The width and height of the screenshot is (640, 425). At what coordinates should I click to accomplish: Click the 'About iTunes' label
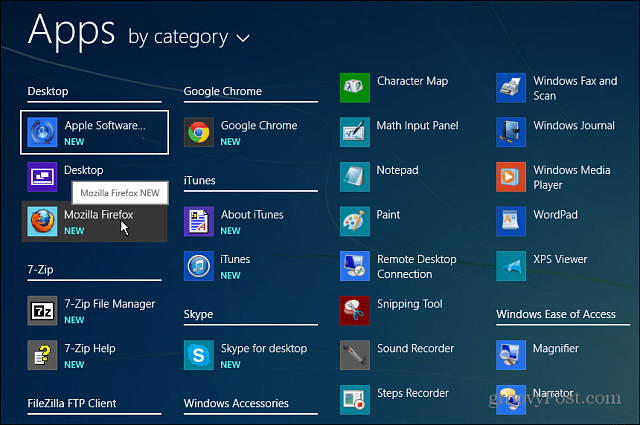click(x=252, y=215)
